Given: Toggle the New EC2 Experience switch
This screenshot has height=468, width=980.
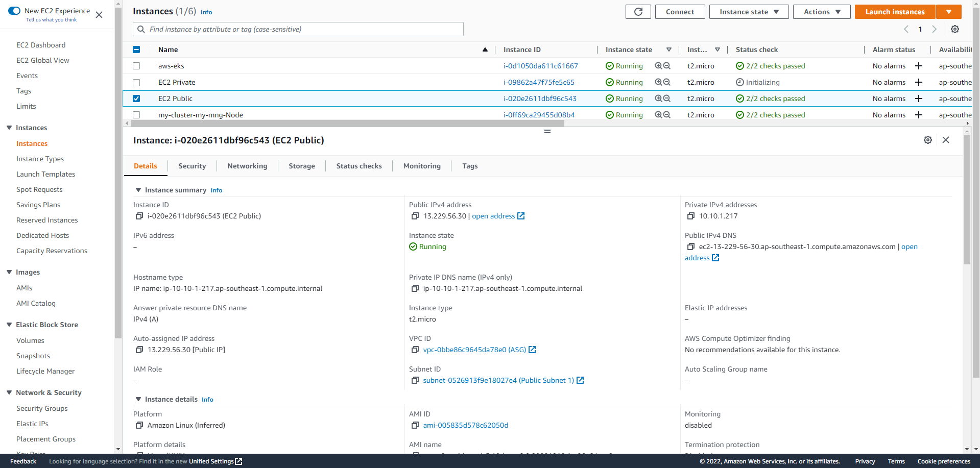Looking at the screenshot, I should [14, 11].
